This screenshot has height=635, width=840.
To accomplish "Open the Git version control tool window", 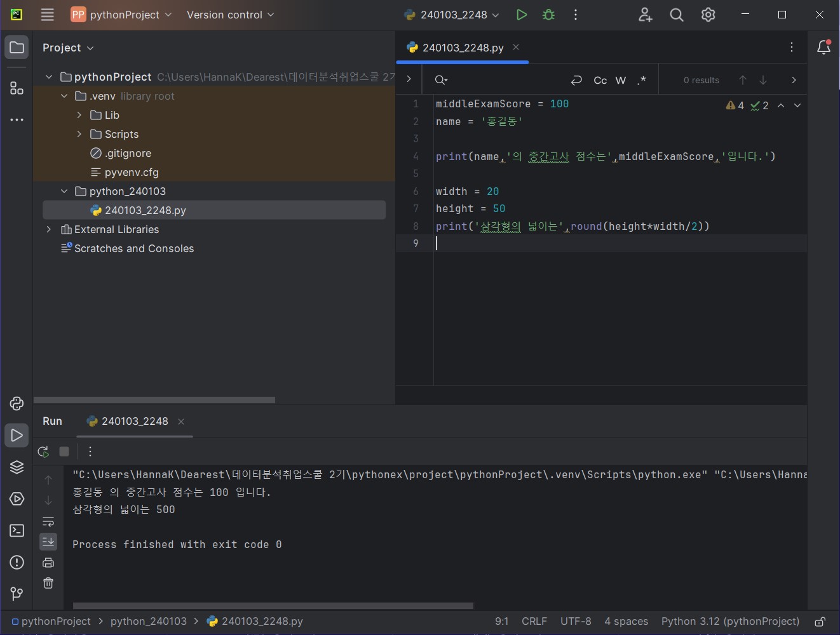I will 17,594.
